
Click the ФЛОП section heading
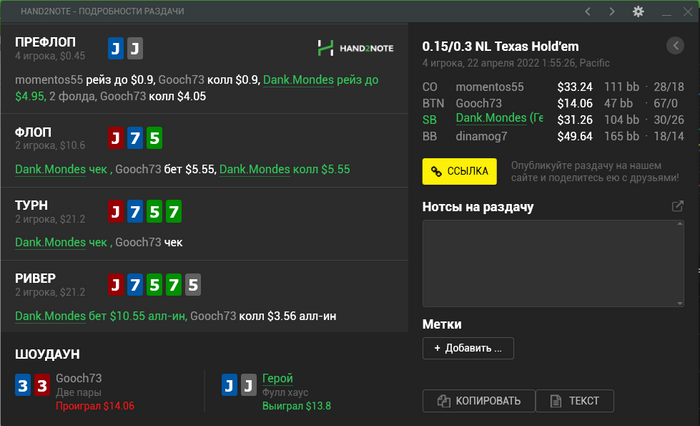(33, 132)
